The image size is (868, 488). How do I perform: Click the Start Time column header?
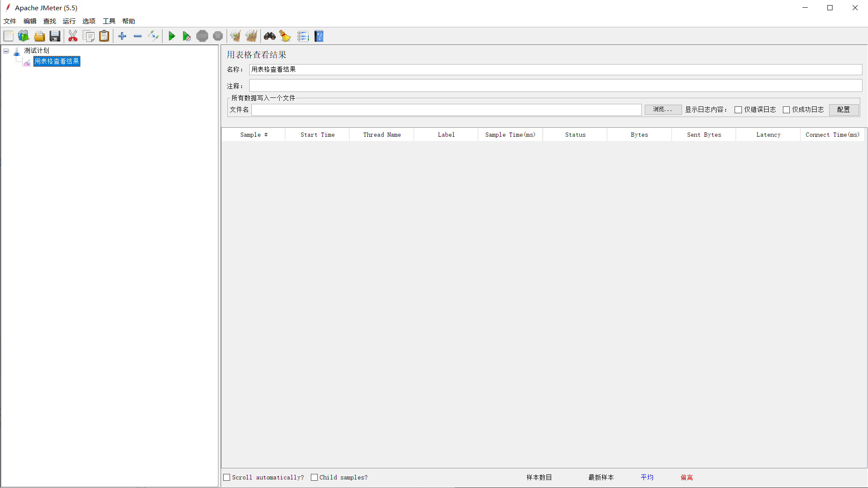[x=317, y=135]
